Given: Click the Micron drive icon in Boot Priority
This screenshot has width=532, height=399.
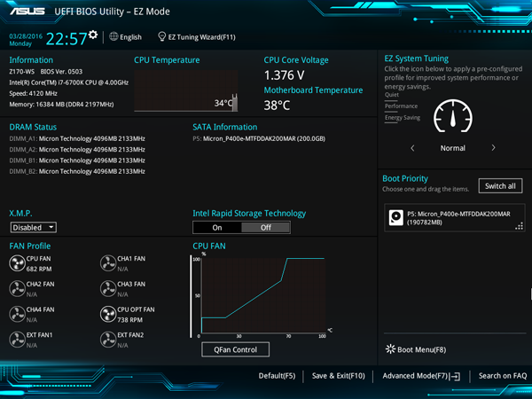Looking at the screenshot, I should 396,217.
